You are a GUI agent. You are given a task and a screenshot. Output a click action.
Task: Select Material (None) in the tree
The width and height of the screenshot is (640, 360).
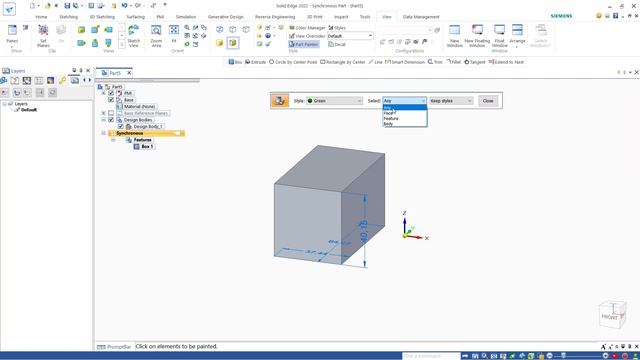tap(136, 107)
